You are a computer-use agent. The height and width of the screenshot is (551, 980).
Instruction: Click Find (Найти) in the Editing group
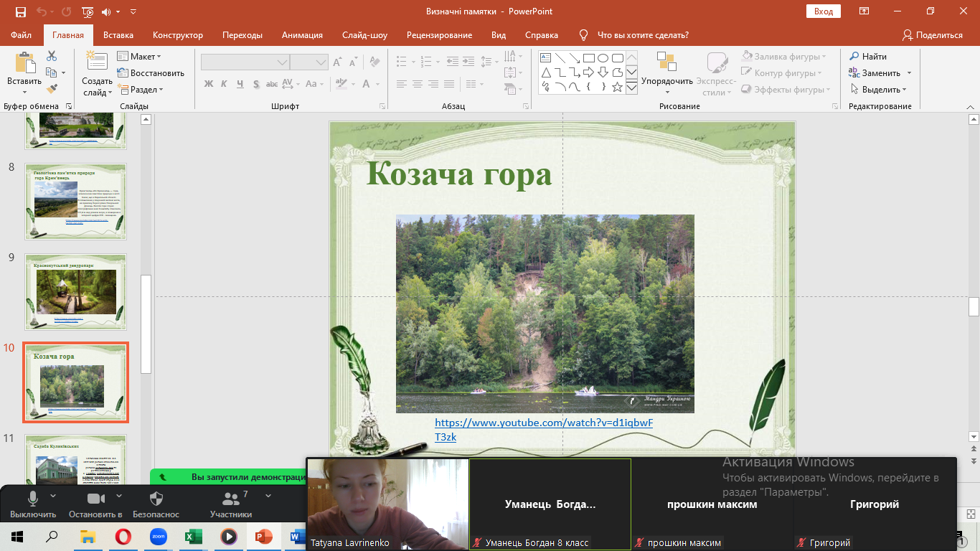tap(868, 56)
